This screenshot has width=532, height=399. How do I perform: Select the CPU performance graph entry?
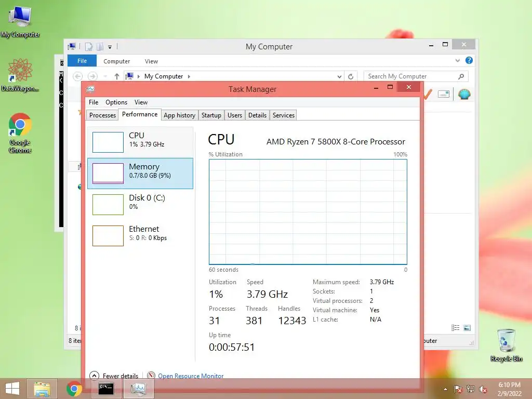140,142
